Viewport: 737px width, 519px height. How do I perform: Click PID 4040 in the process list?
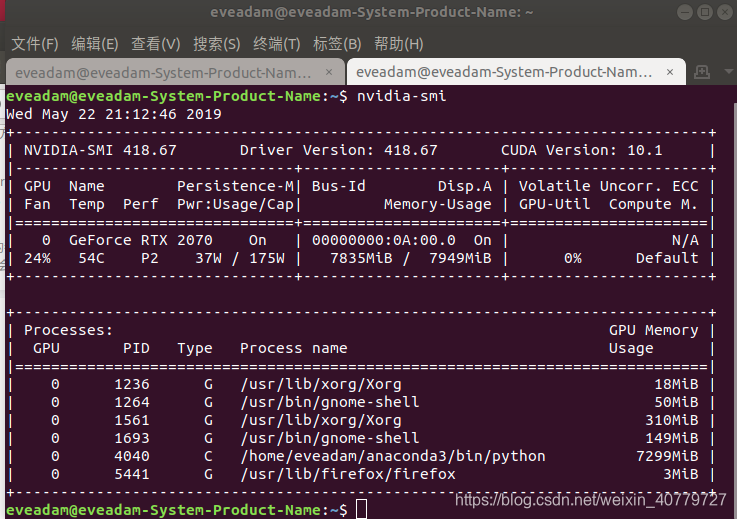click(132, 456)
